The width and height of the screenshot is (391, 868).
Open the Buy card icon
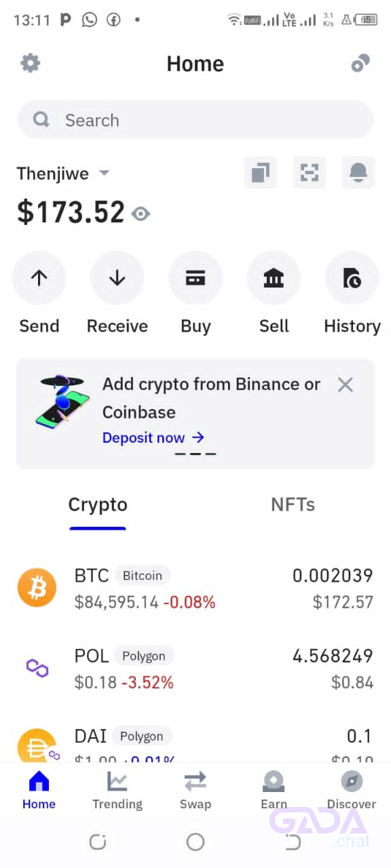195,278
